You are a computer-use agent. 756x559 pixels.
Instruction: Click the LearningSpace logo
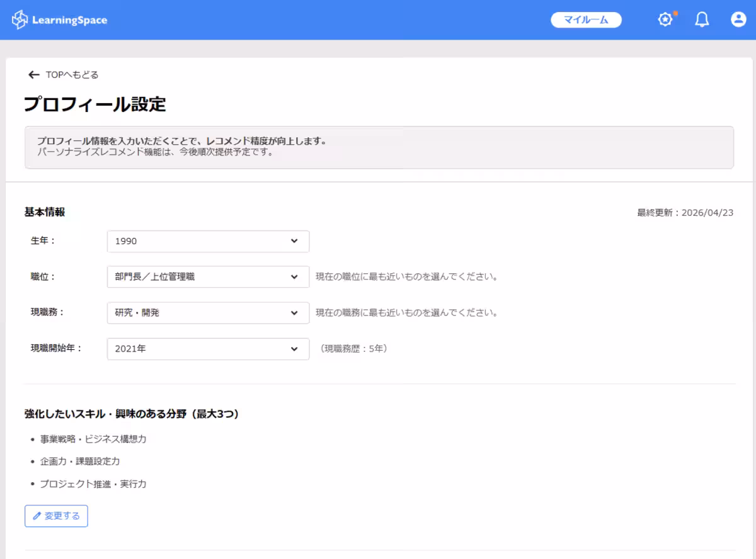coord(59,20)
